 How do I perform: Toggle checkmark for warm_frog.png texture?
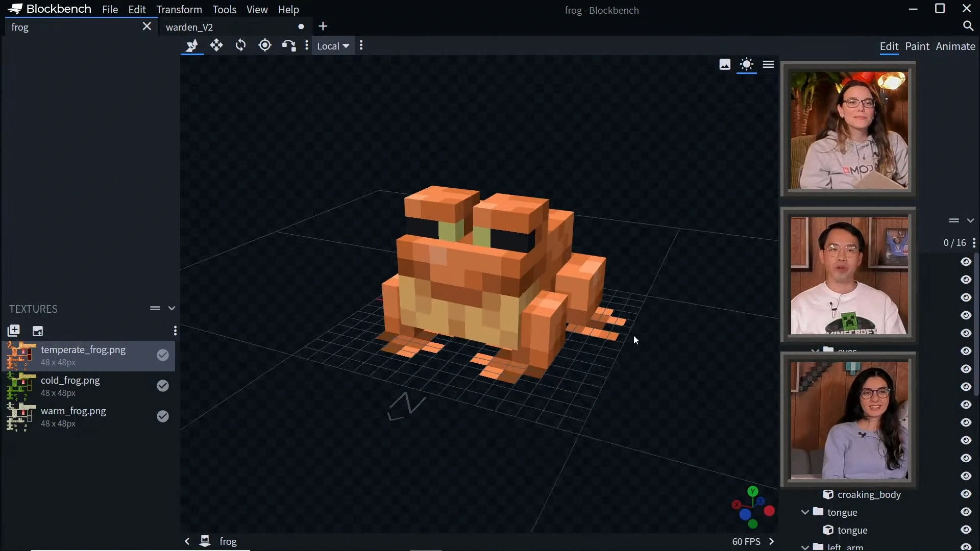click(x=163, y=416)
